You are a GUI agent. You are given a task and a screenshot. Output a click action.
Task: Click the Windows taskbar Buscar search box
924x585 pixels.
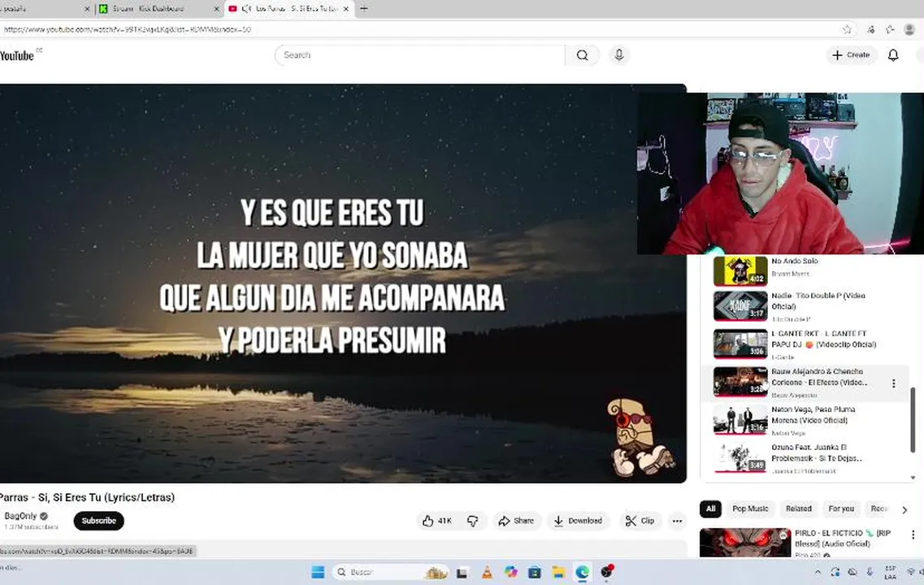click(x=391, y=572)
